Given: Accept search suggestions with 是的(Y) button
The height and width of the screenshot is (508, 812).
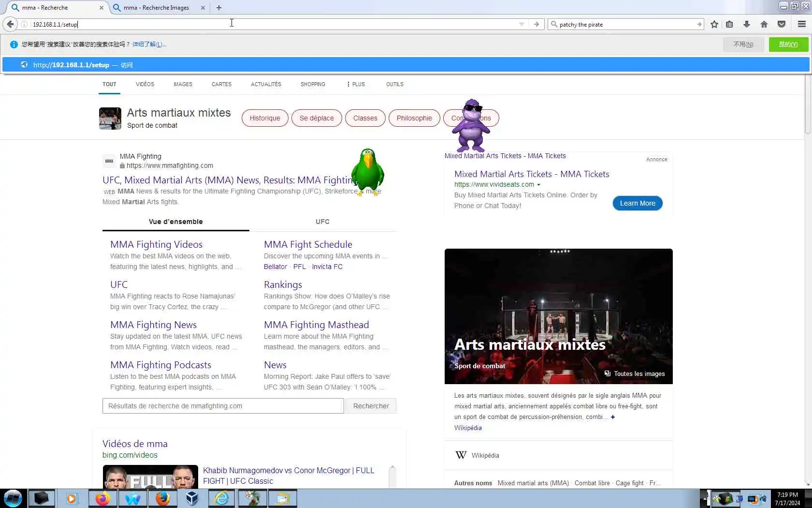Looking at the screenshot, I should coord(788,45).
